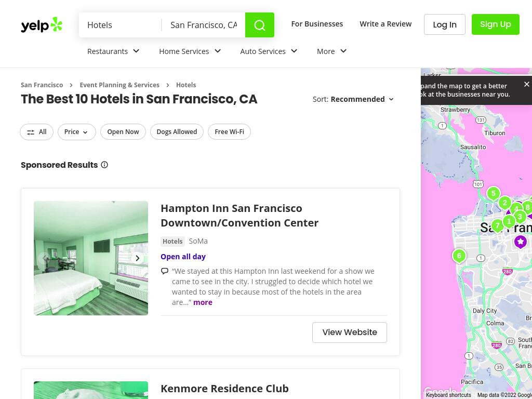
Task: Click the Hampton Inn room photo
Action: pos(91,258)
